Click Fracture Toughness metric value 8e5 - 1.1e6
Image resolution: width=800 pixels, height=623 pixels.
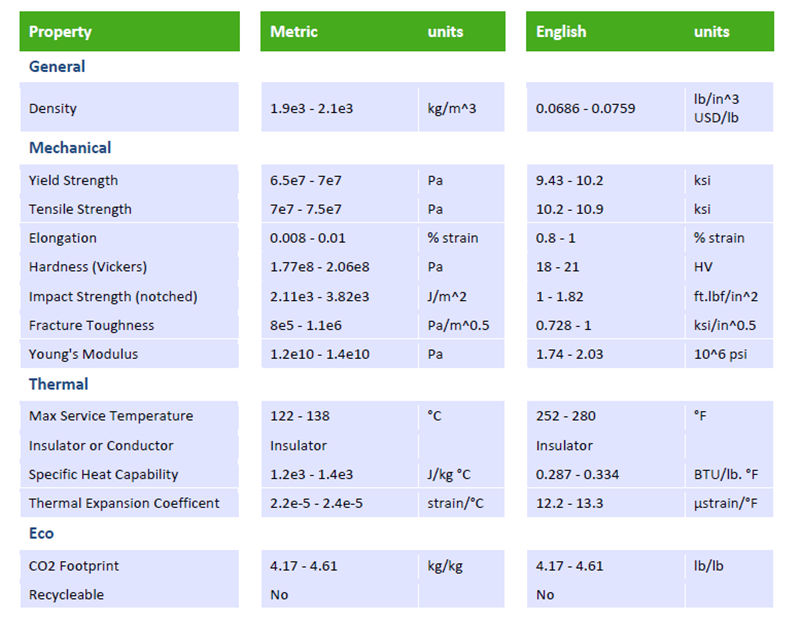click(306, 325)
